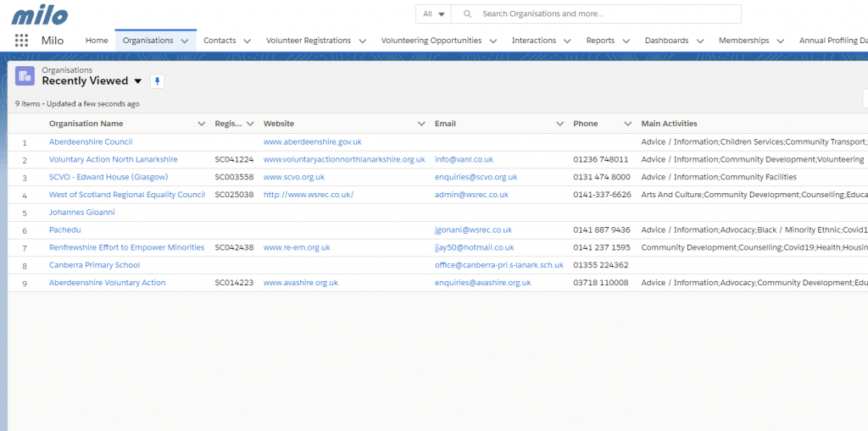Open Aberdeenshire Voluntary Action record
This screenshot has height=431, width=868.
tap(108, 283)
